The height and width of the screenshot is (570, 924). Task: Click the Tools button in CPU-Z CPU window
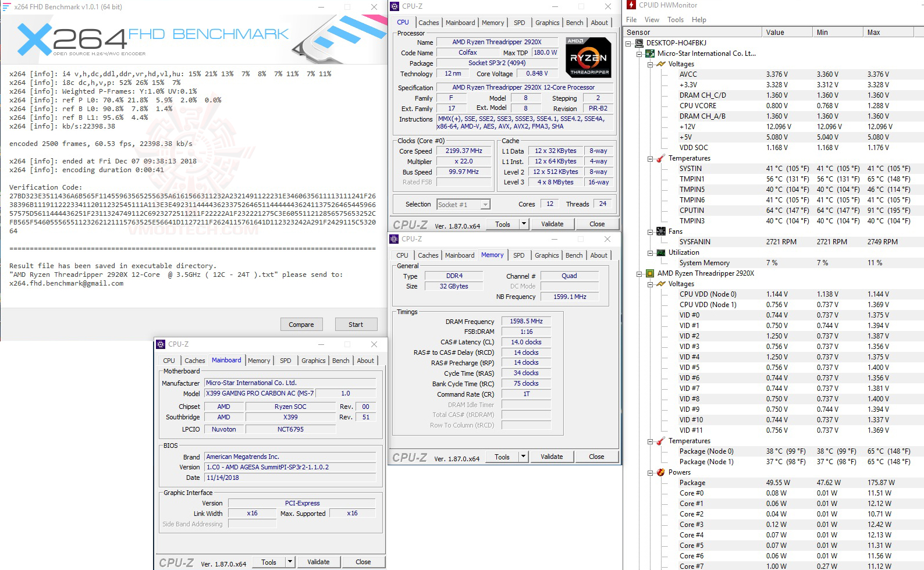pyautogui.click(x=503, y=224)
